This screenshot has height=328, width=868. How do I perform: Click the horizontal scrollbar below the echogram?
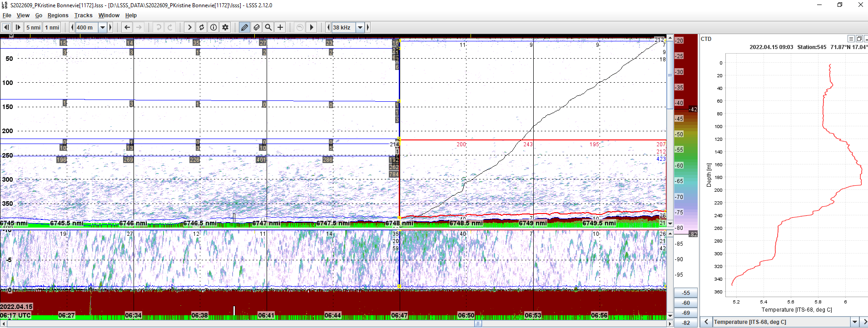click(336, 323)
